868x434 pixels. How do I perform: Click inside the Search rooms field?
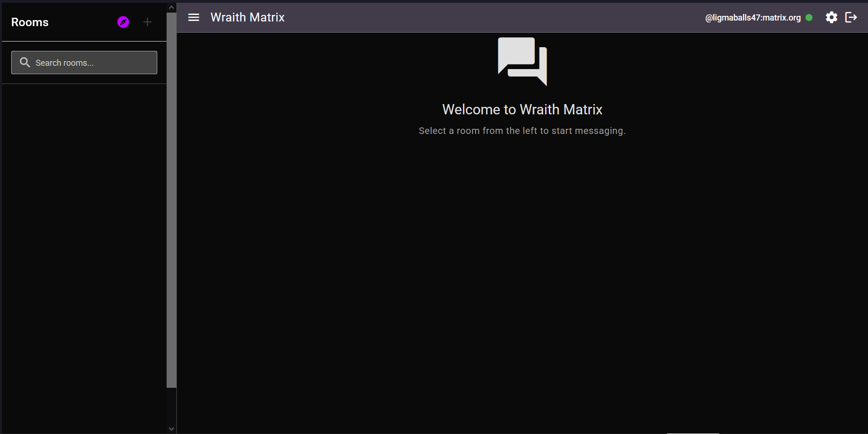84,63
